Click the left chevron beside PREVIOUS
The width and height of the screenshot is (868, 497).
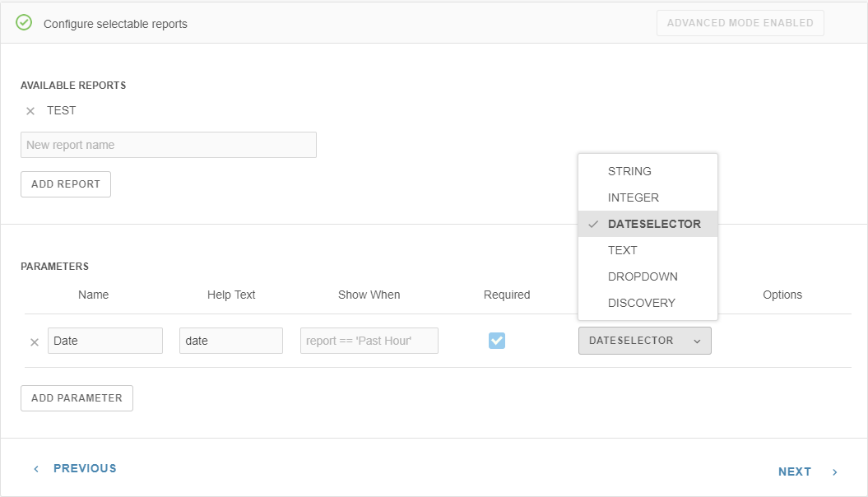(x=35, y=467)
